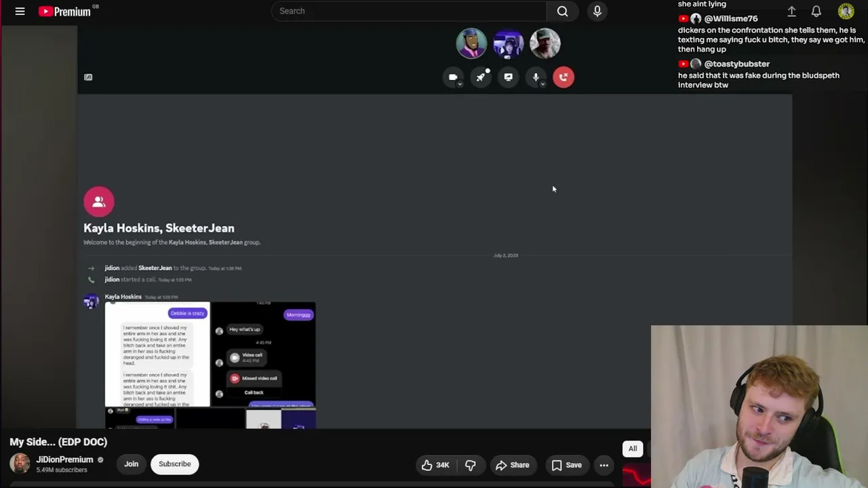Click the YouTube search field
The image size is (868, 488).
408,11
